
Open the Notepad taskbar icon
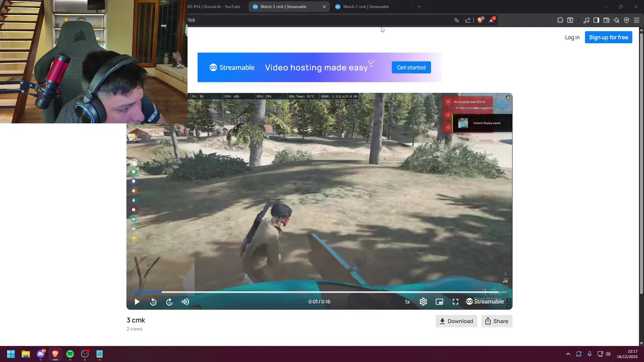(100, 354)
